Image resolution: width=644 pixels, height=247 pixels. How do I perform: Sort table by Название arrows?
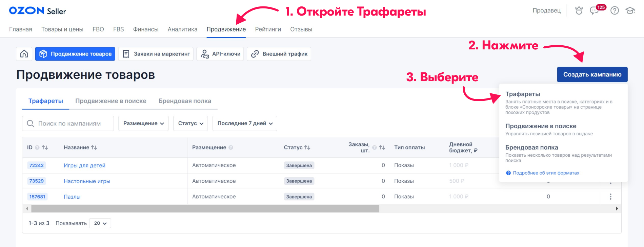[94, 148]
